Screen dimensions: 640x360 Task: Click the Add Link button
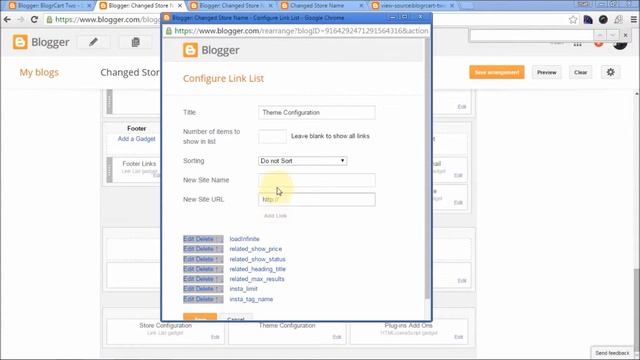point(275,216)
